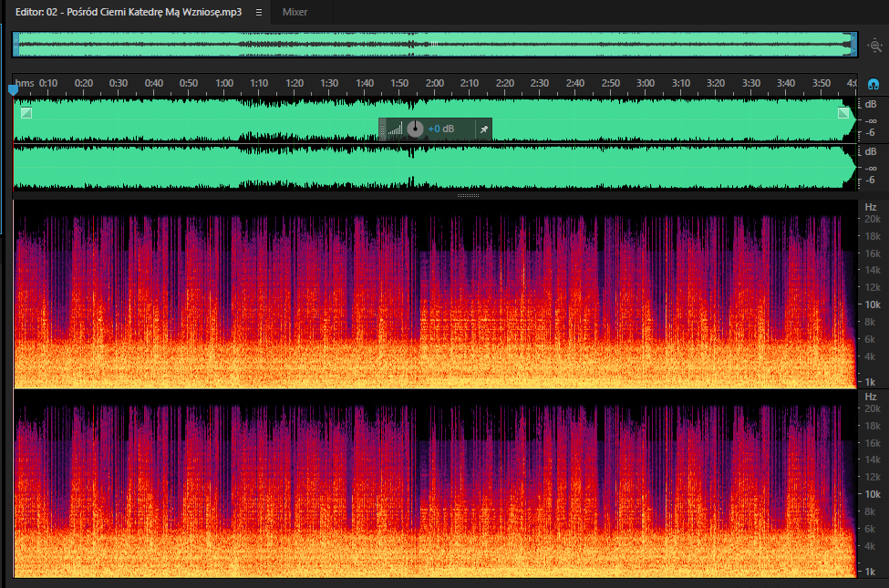The width and height of the screenshot is (889, 588).
Task: Click the 16k label on left spectral scale
Action: point(873,253)
